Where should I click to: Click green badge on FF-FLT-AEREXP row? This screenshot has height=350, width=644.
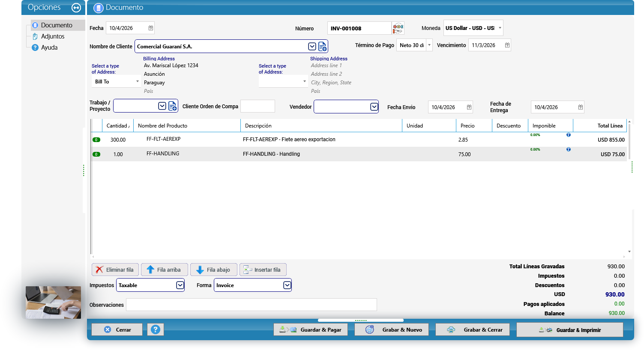(x=96, y=139)
